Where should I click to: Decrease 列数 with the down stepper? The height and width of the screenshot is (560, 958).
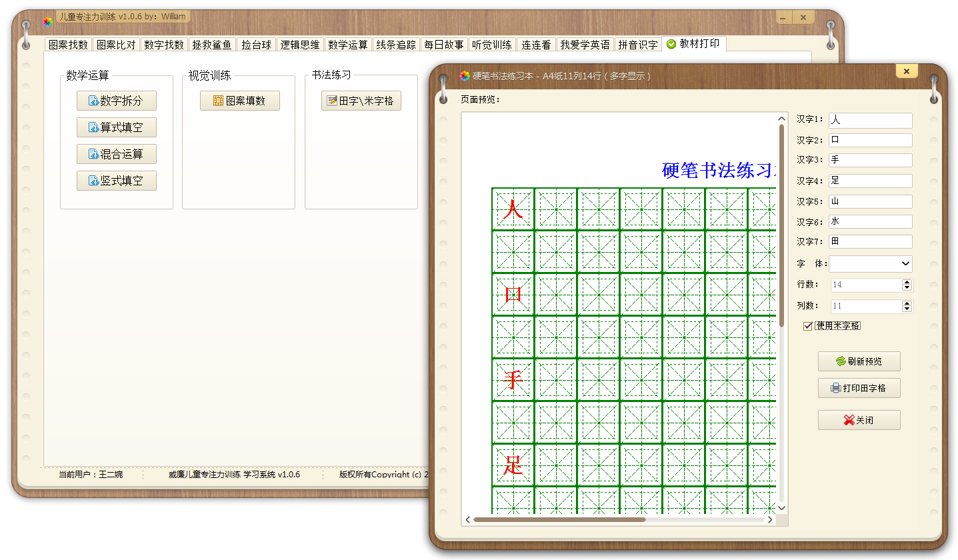point(907,309)
